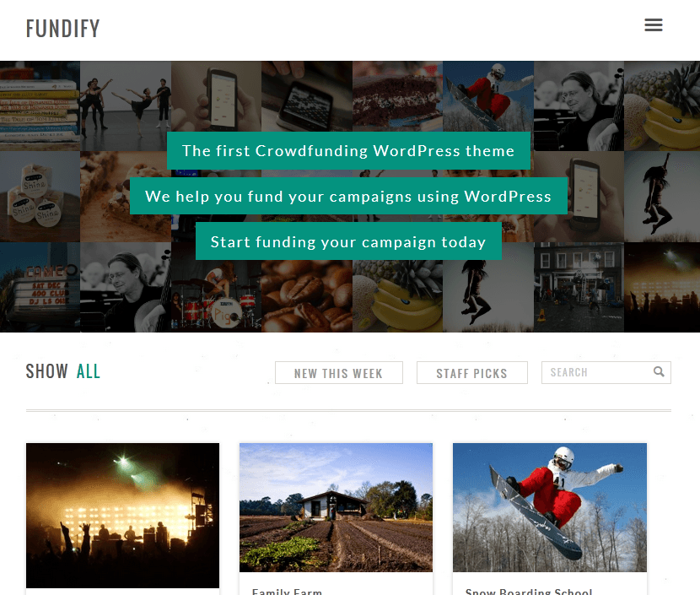Expand the ALL category selector
This screenshot has width=700, height=595.
[x=89, y=371]
